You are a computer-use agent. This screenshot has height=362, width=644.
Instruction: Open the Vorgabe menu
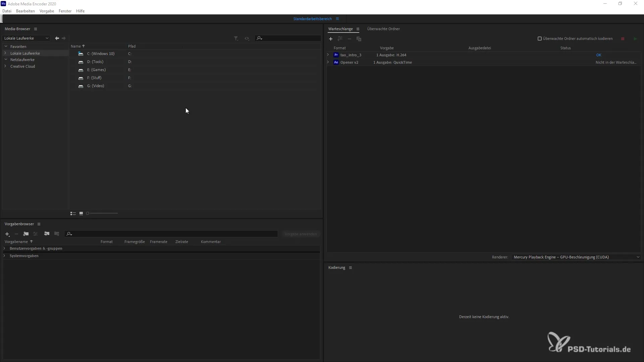47,11
